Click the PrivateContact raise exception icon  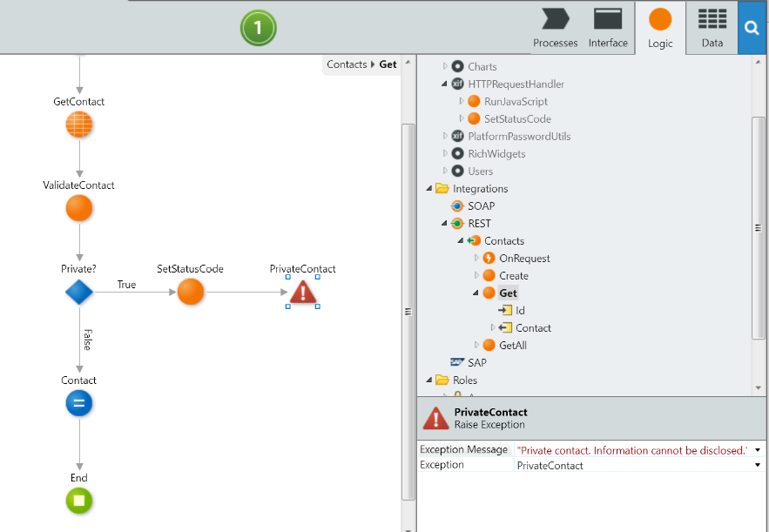[302, 293]
